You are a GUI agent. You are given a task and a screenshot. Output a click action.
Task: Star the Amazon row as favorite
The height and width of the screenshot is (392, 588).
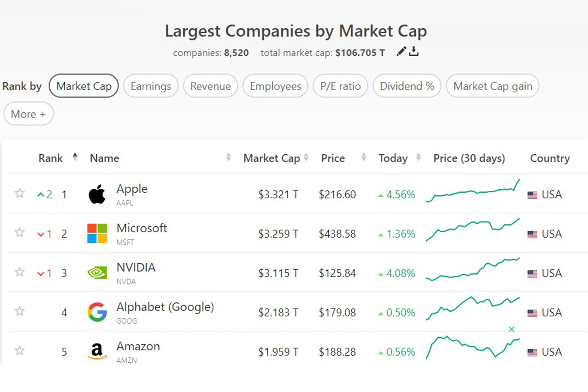20,350
